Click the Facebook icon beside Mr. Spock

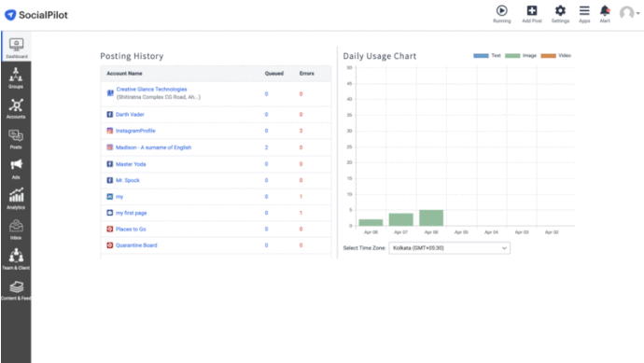click(109, 180)
